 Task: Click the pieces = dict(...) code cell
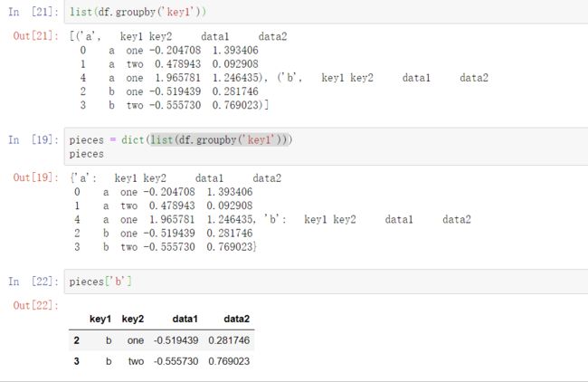[326, 147]
